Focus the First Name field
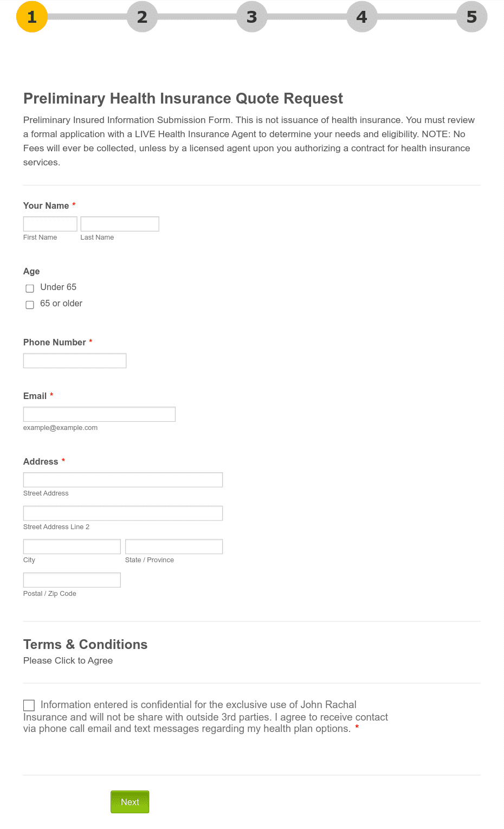 (x=50, y=224)
